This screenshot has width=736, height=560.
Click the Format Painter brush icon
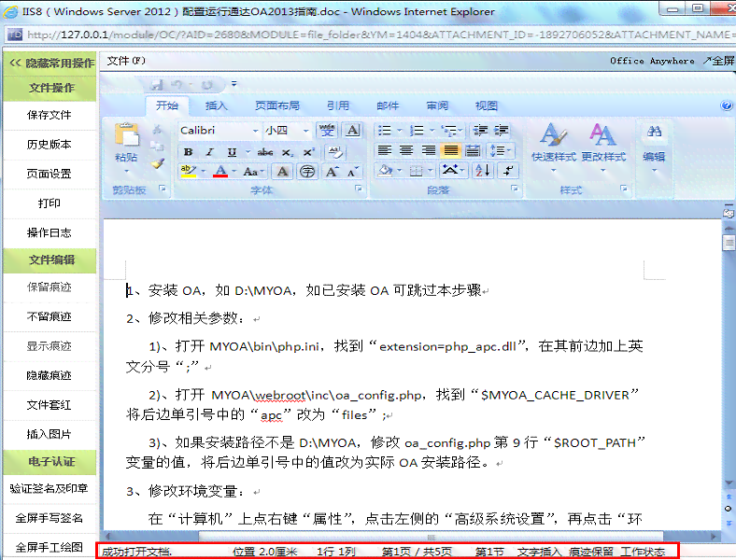[158, 163]
